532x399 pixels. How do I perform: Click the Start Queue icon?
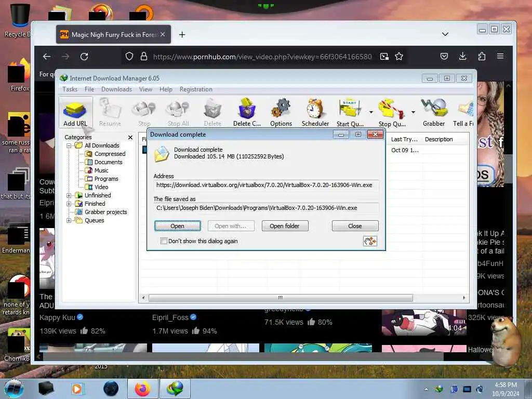tap(350, 112)
